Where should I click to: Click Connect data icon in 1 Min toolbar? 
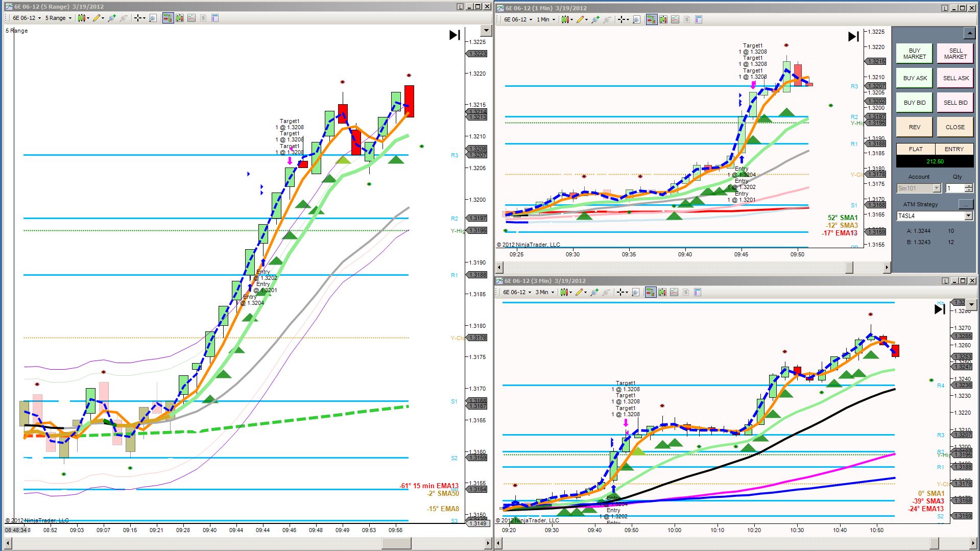(595, 19)
